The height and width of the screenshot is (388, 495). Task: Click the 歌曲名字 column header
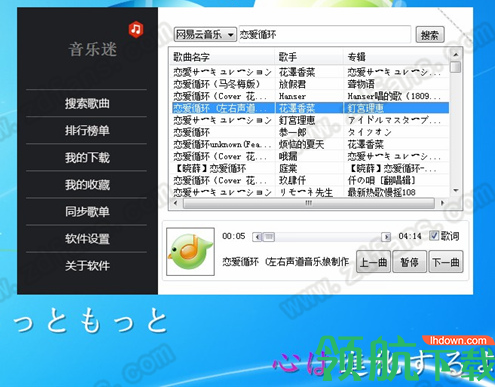pyautogui.click(x=223, y=57)
